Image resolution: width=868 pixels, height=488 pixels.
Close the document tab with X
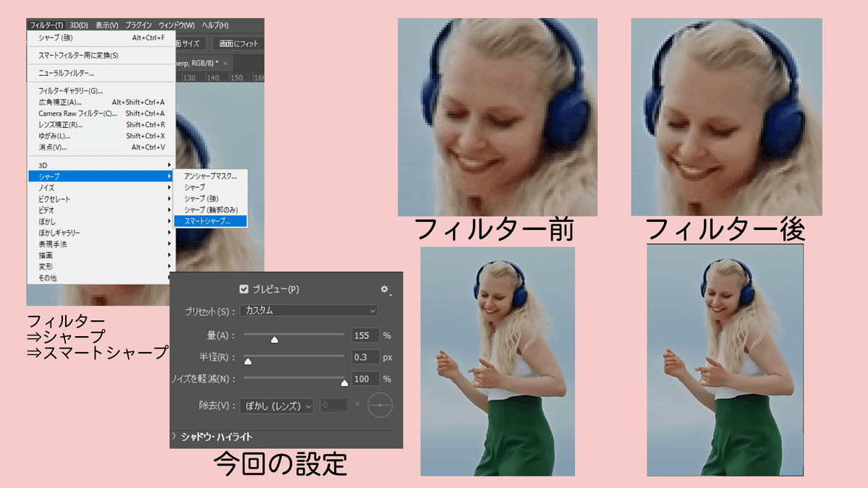[x=225, y=64]
